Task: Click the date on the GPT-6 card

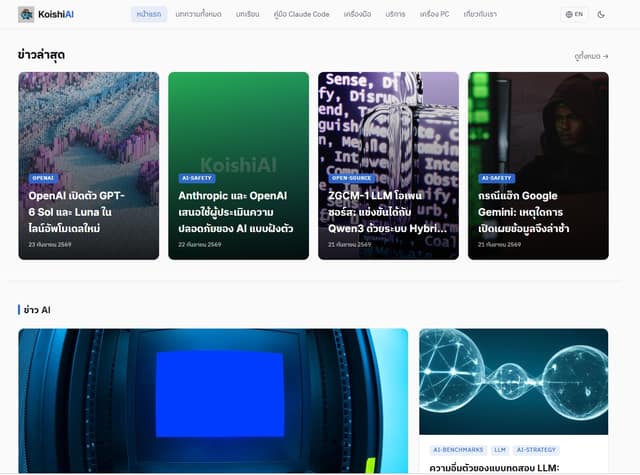Action: [50, 244]
